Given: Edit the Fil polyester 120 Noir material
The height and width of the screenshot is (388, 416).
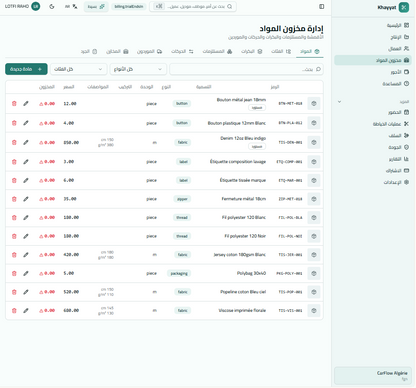Looking at the screenshot, I should (26, 236).
